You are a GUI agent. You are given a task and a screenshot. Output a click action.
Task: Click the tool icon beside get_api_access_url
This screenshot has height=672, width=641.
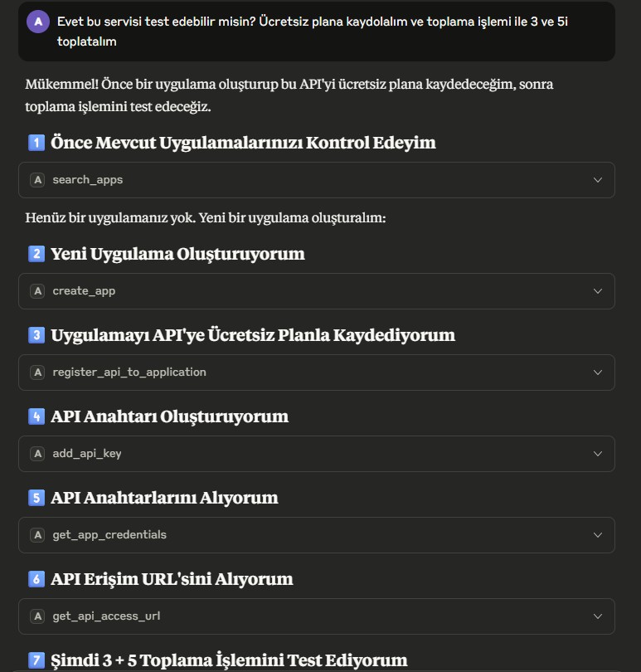(x=37, y=616)
